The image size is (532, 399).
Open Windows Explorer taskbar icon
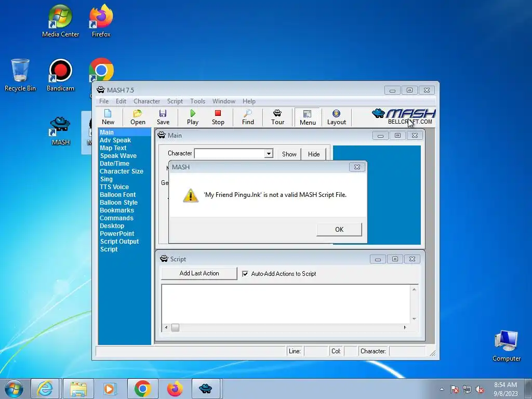click(x=78, y=389)
